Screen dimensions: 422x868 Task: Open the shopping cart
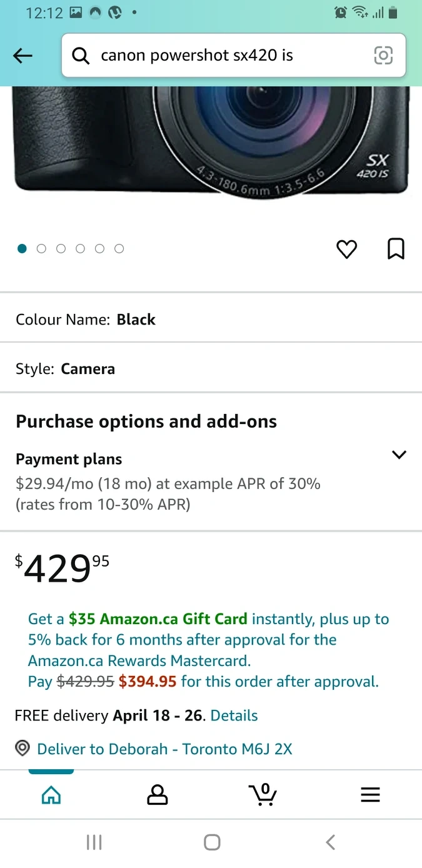[263, 794]
